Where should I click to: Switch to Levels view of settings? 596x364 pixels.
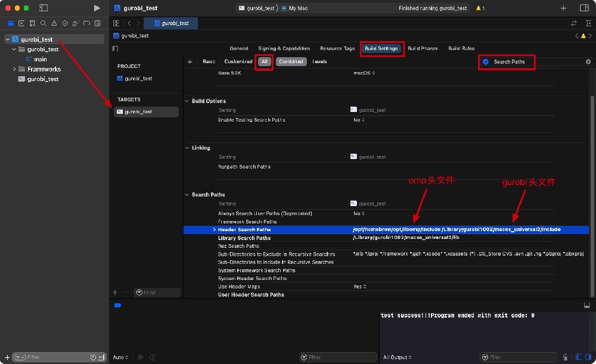tap(319, 61)
